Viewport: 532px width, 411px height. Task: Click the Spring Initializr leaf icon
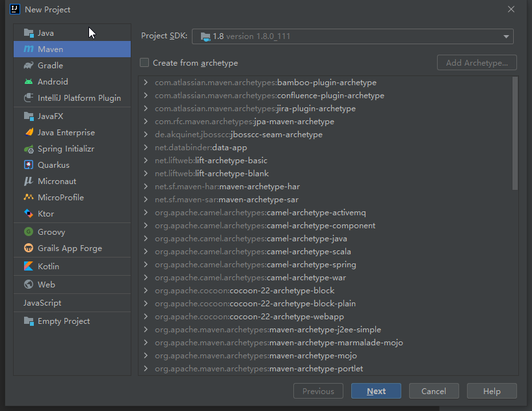[x=29, y=149]
